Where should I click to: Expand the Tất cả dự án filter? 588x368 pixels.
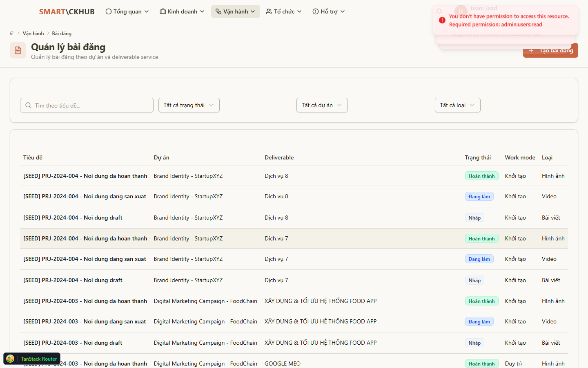[x=322, y=105]
